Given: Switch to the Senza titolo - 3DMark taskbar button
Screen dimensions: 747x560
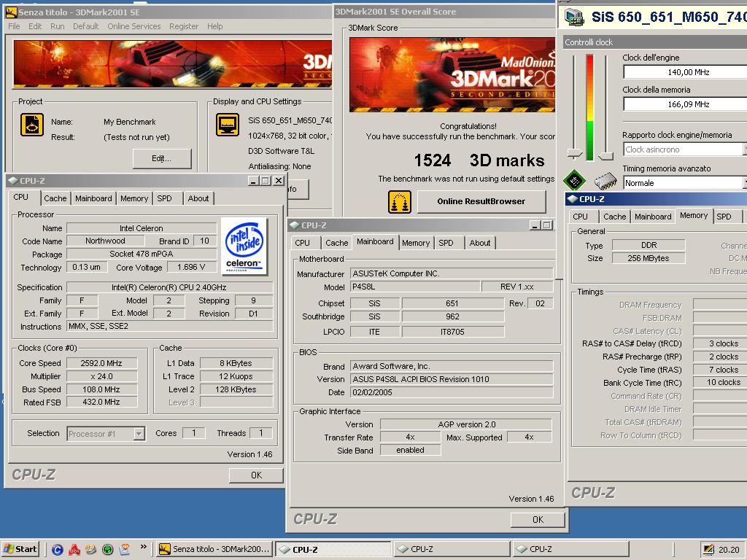Looking at the screenshot, I should pos(215,549).
